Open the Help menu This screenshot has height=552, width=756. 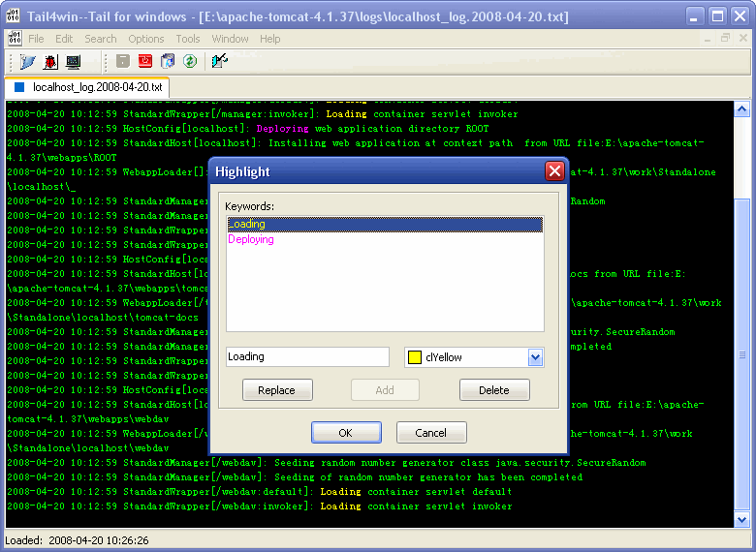click(270, 39)
